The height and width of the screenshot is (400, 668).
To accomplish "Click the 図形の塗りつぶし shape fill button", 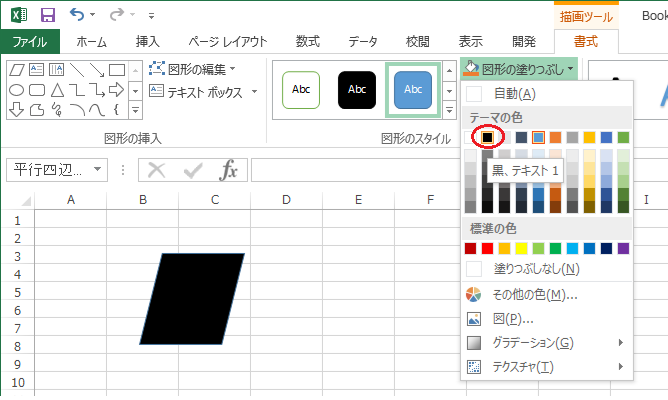I will pos(513,69).
